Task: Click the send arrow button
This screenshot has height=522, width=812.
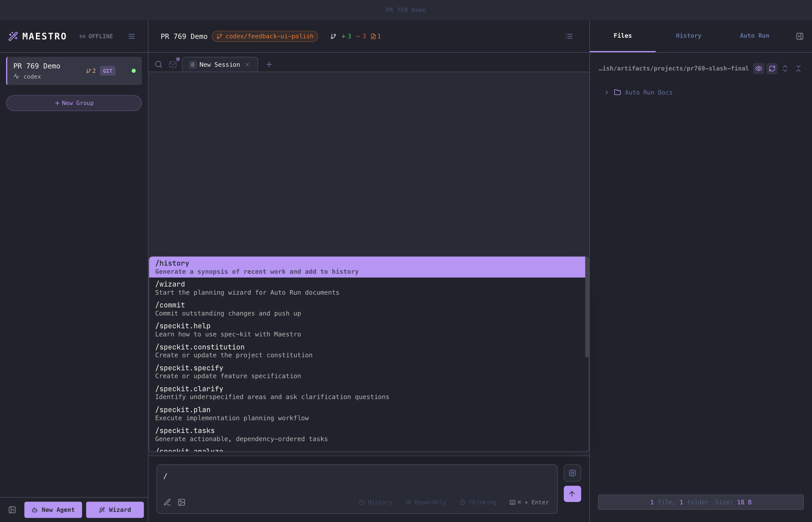Action: [x=572, y=494]
